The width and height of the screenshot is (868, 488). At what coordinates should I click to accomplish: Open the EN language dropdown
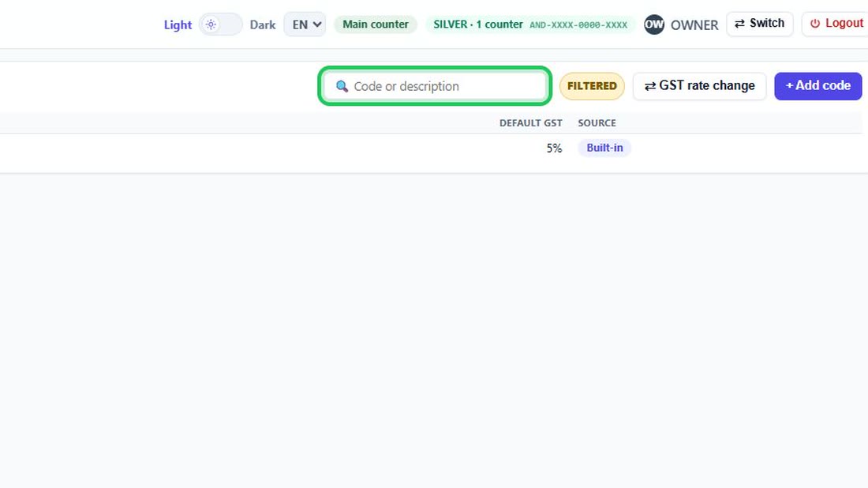tap(305, 24)
